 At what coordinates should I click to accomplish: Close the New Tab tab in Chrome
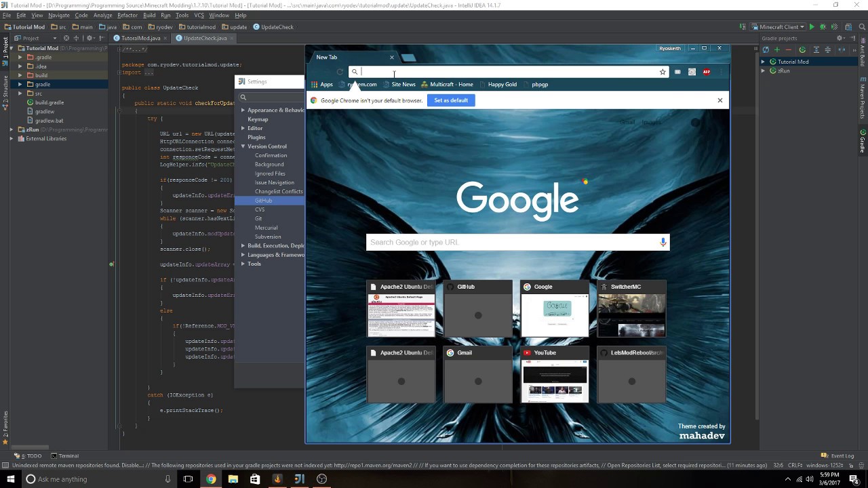tap(391, 57)
